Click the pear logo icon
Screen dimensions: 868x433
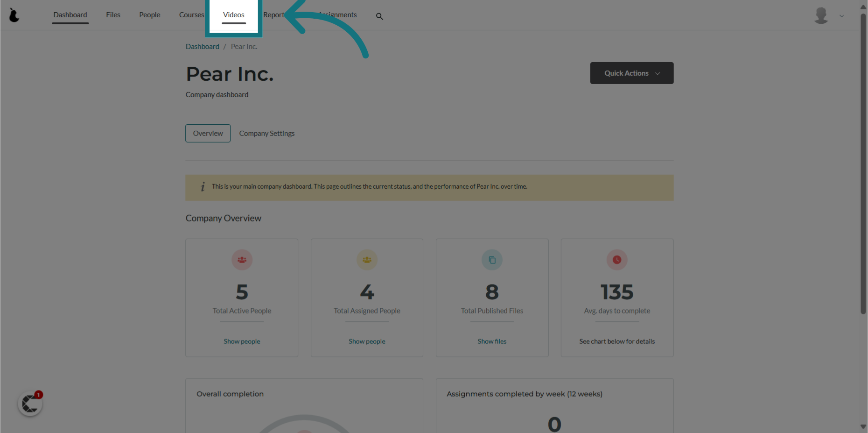[x=14, y=15]
